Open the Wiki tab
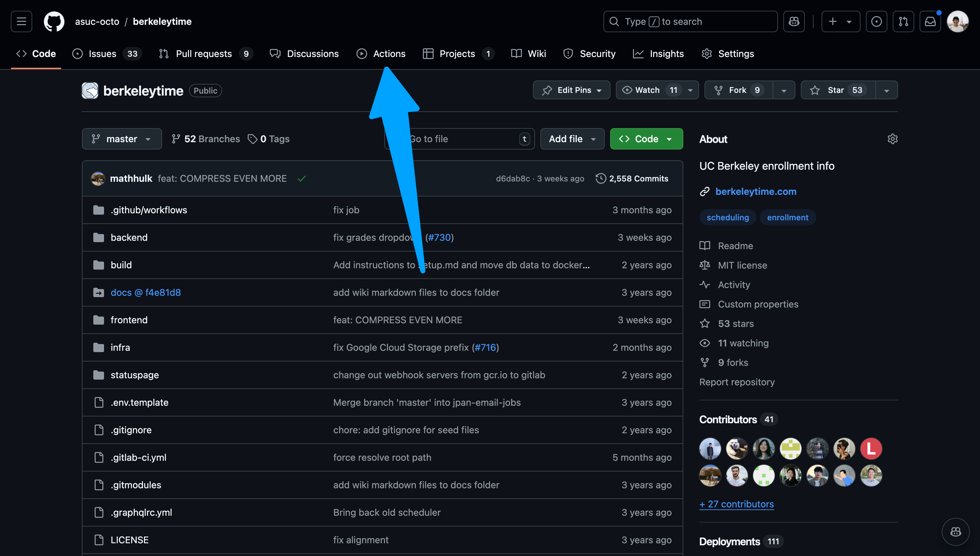 tap(528, 54)
